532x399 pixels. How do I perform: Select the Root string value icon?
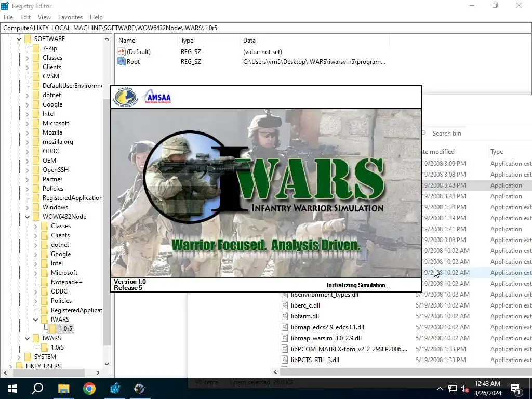point(122,61)
